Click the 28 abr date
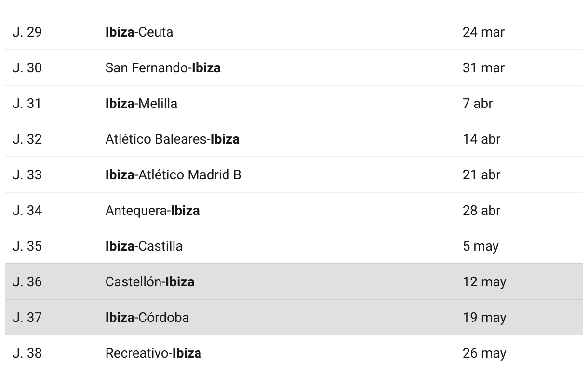Screen dimensions: 588x375 click(x=481, y=210)
